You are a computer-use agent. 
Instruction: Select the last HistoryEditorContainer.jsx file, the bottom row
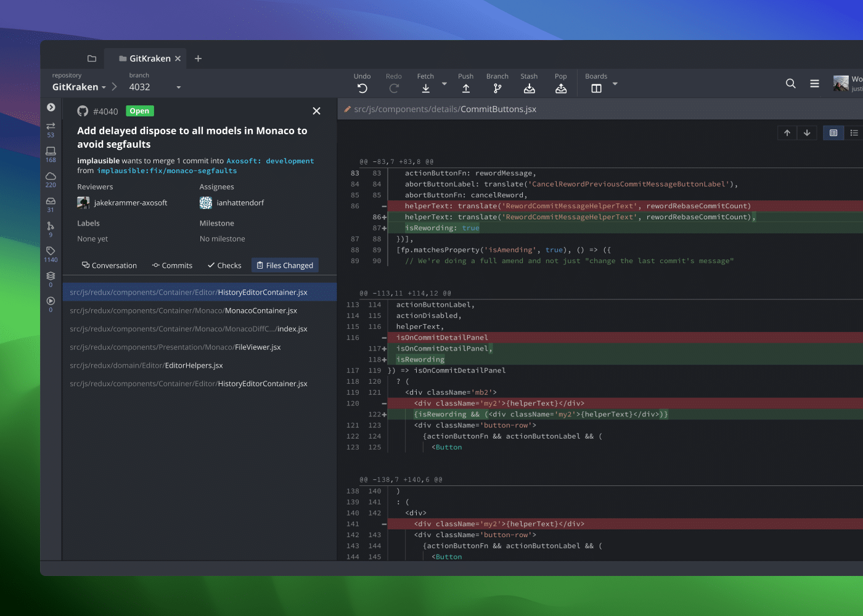pyautogui.click(x=200, y=384)
